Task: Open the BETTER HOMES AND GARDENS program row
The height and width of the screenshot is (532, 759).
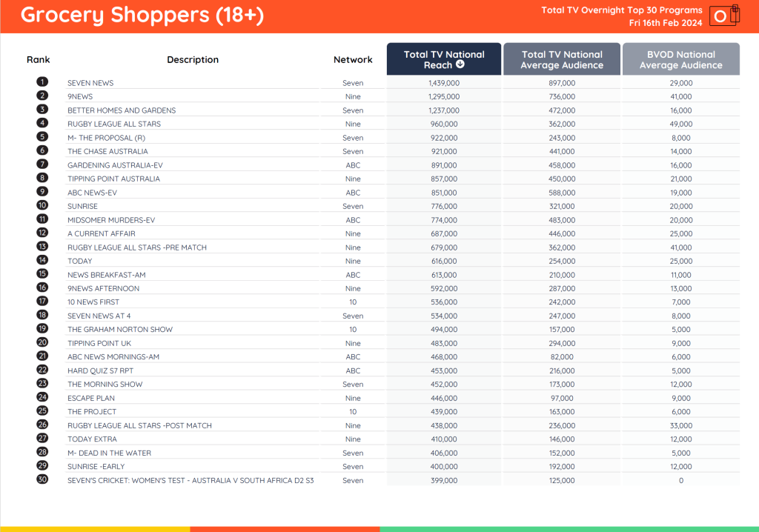Action: (122, 110)
